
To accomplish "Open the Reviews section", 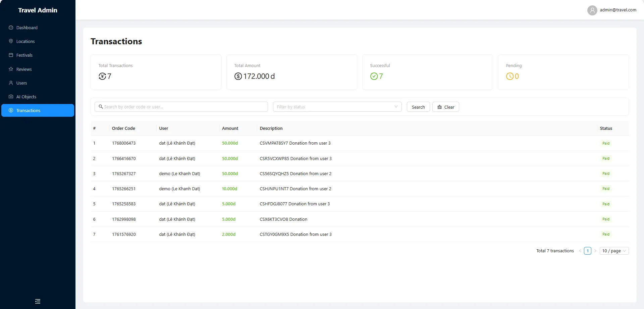I will (x=38, y=69).
